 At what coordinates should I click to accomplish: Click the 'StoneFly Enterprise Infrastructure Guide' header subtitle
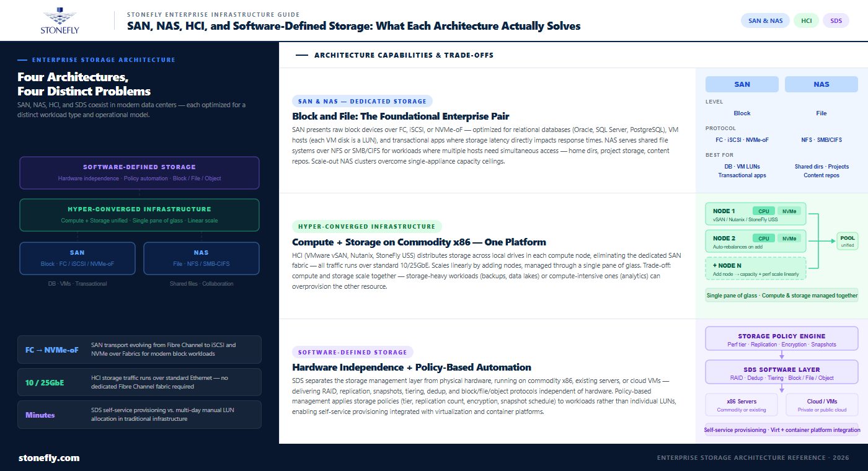pos(213,14)
